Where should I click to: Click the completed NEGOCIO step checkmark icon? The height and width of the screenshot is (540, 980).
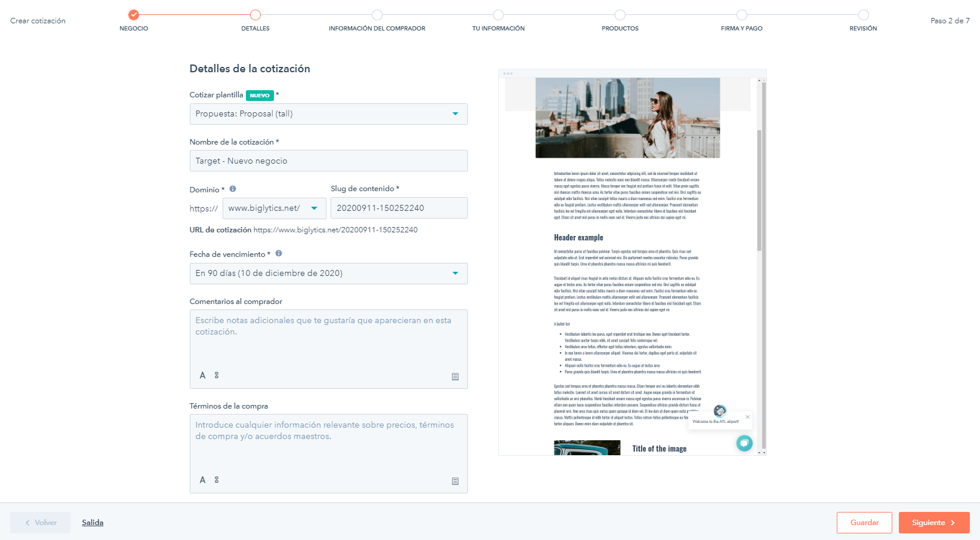[x=134, y=15]
